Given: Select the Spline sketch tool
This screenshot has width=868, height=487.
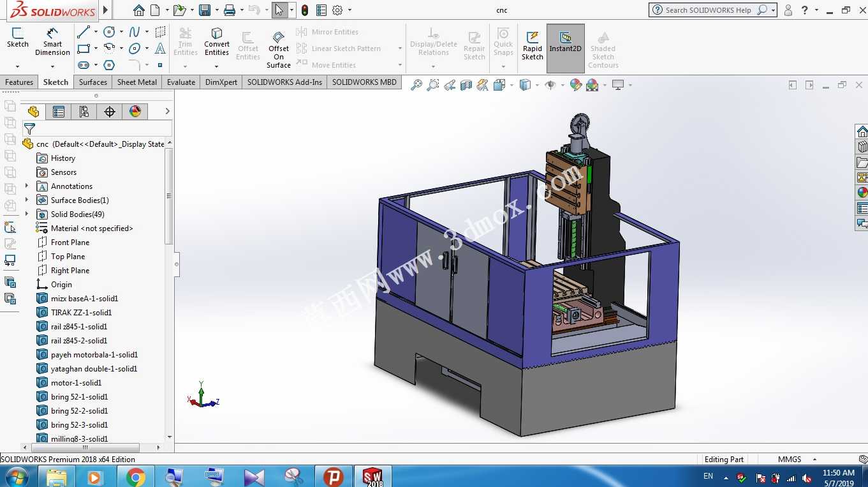Looking at the screenshot, I should click(x=135, y=32).
